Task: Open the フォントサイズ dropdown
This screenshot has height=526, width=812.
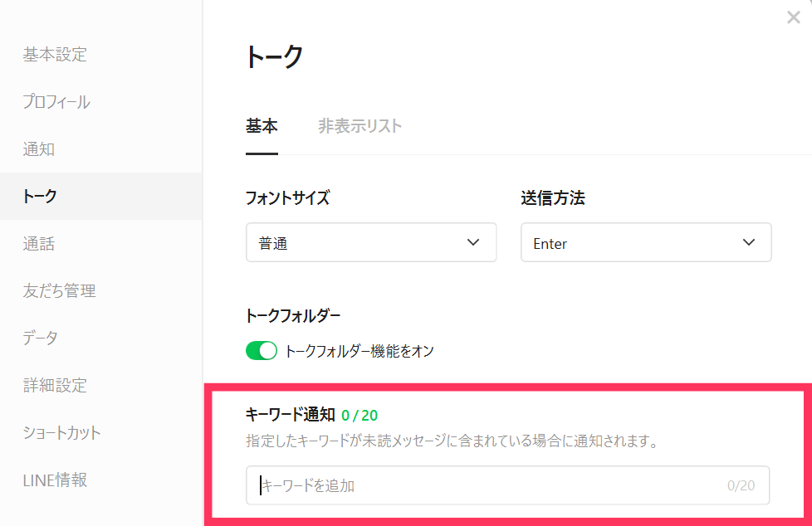Action: 371,242
